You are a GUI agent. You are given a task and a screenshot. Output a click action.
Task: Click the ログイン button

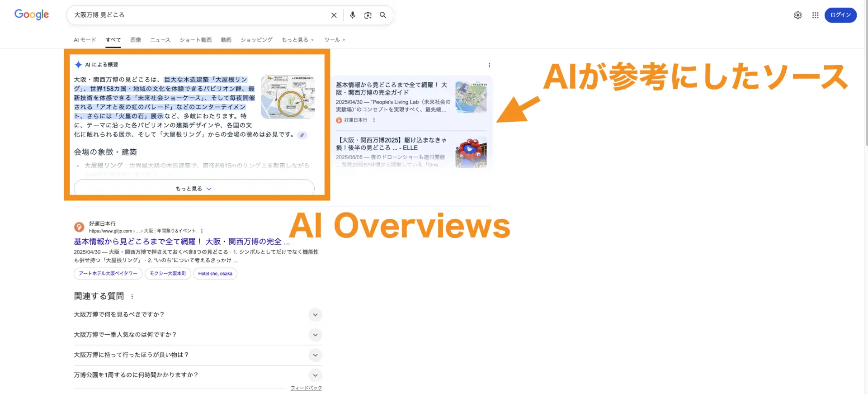coord(840,15)
